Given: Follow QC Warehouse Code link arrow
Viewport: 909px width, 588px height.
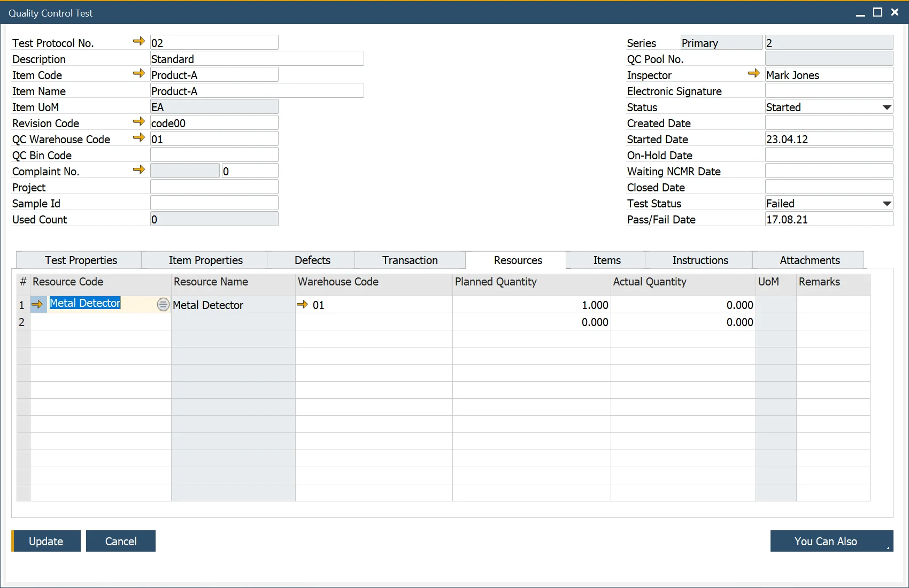Looking at the screenshot, I should point(139,137).
